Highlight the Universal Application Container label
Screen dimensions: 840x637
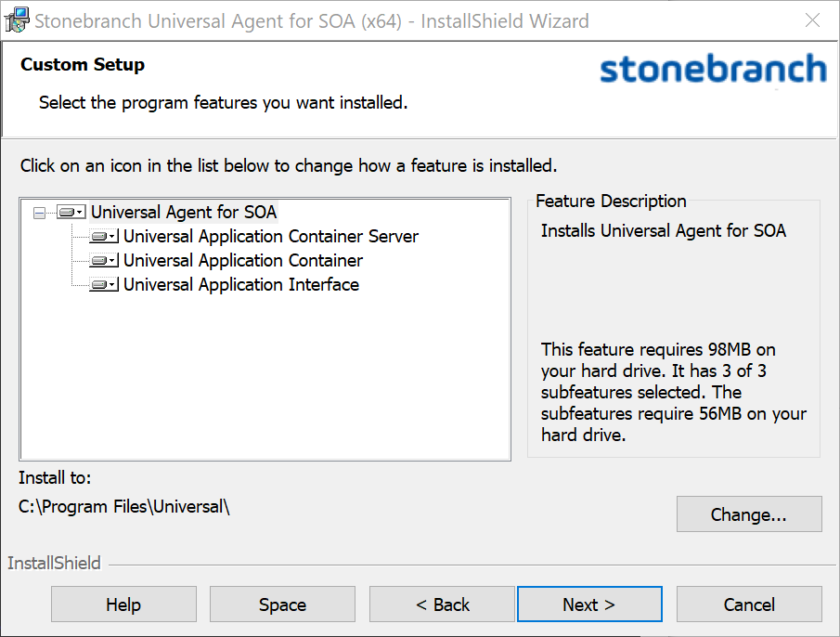242,261
